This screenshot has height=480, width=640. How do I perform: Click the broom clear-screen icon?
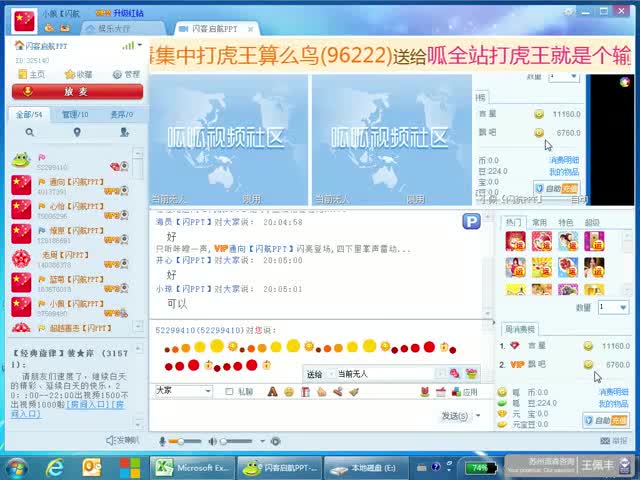point(354,392)
